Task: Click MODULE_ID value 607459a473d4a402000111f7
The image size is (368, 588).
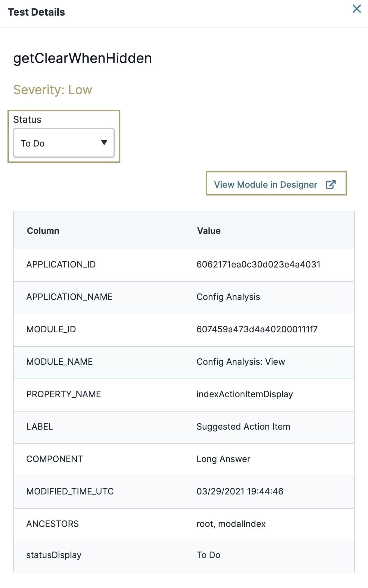Action: pyautogui.click(x=257, y=329)
